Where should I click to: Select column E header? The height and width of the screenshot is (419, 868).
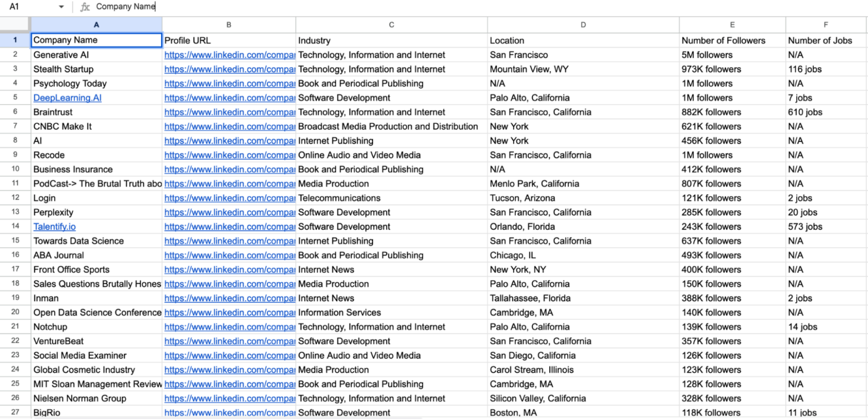pos(732,25)
